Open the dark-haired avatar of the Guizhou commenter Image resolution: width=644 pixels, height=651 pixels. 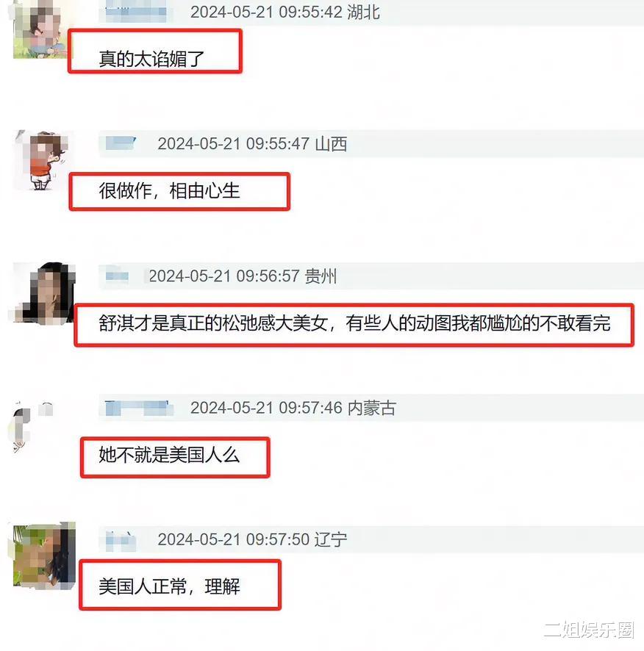tap(43, 292)
